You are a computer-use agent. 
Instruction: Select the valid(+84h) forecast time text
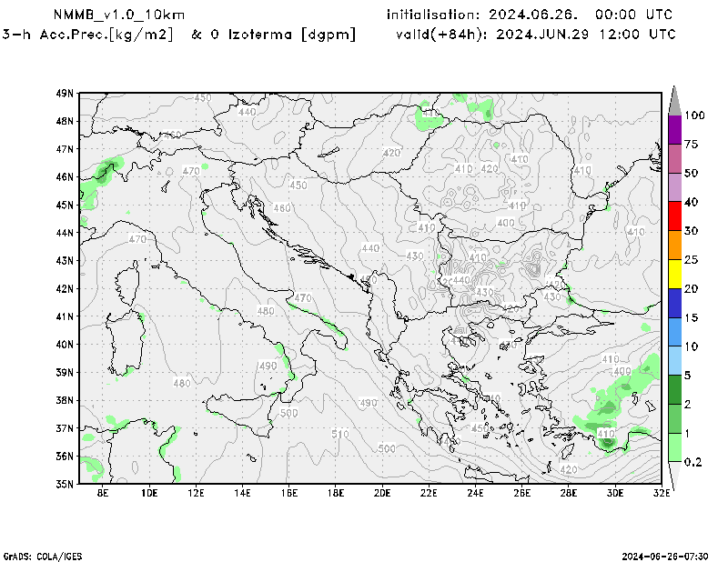pos(536,35)
